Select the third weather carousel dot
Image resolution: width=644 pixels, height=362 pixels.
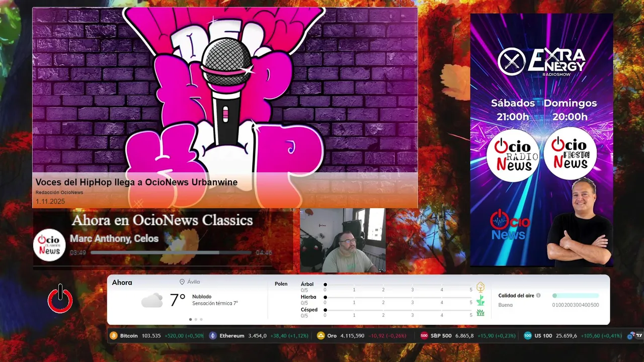pos(201,319)
